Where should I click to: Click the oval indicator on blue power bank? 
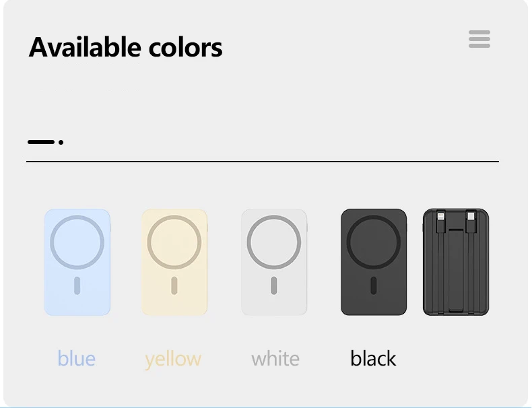(77, 285)
